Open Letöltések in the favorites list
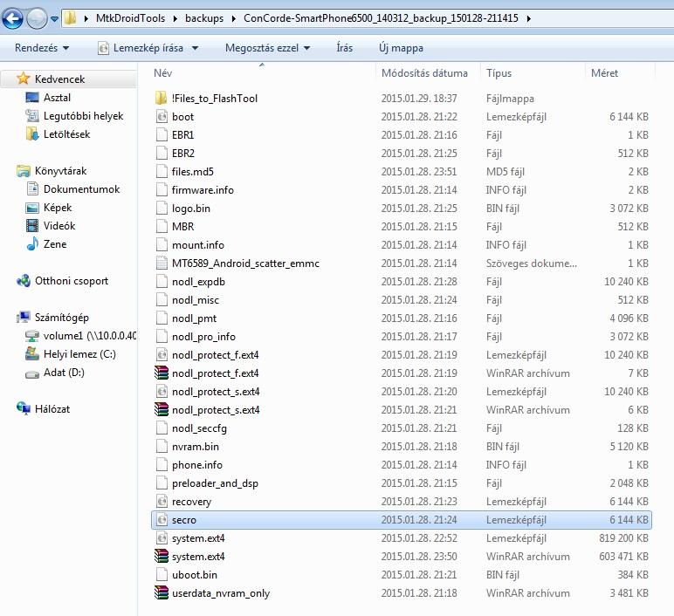Viewport: 674px width, 616px height. [66, 134]
